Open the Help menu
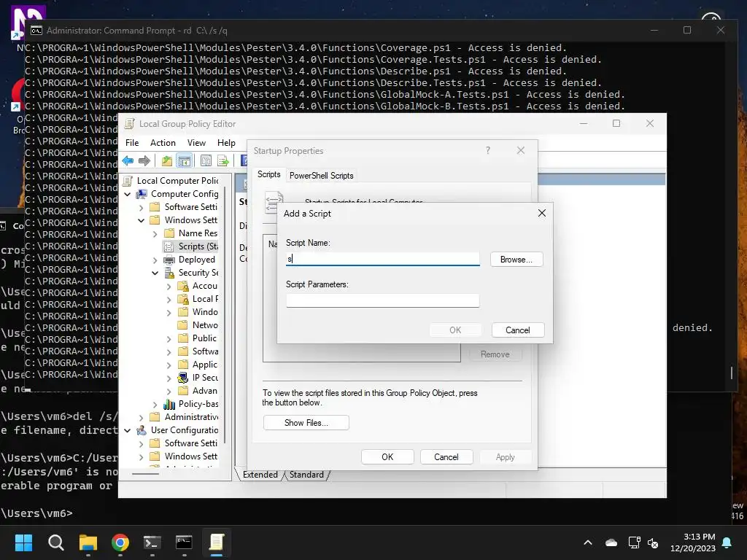Image resolution: width=747 pixels, height=560 pixels. click(226, 143)
